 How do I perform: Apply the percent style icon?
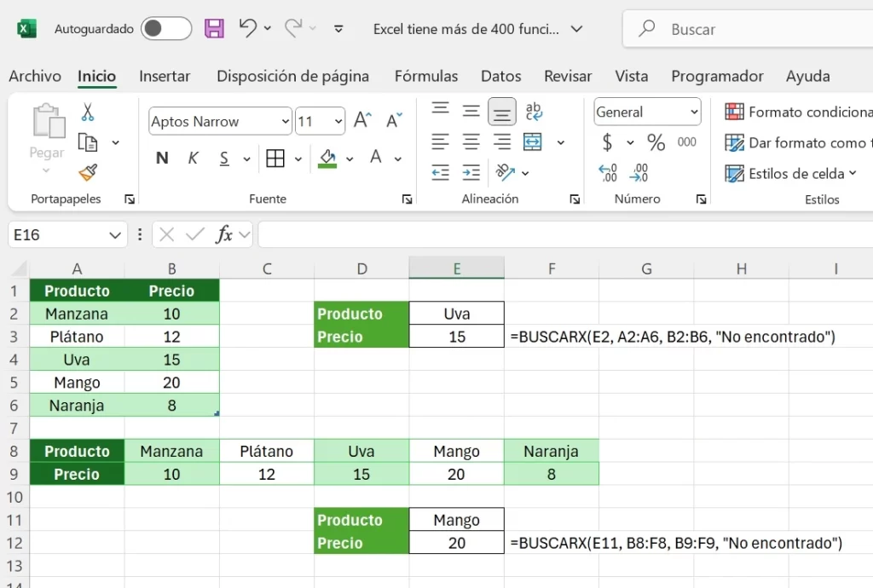click(x=656, y=143)
